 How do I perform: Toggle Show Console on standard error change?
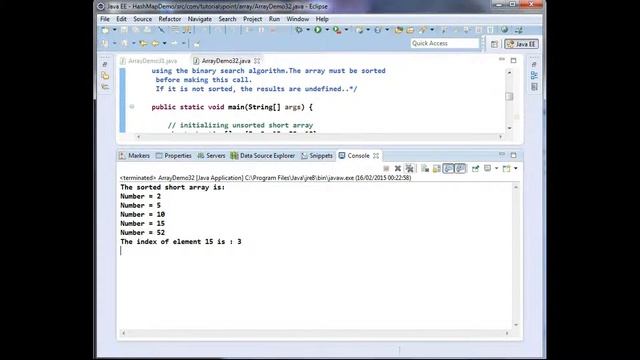[x=460, y=169]
